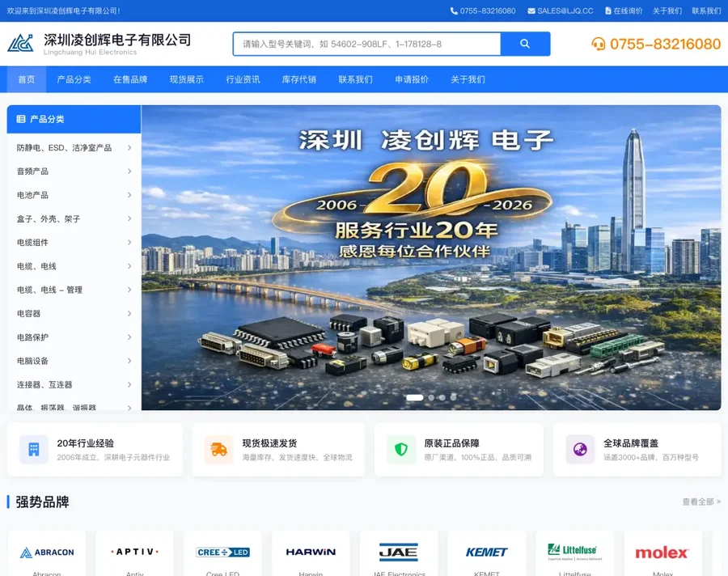Open the Molex brand logo card
Image resolution: width=728 pixels, height=576 pixels.
coord(662,553)
